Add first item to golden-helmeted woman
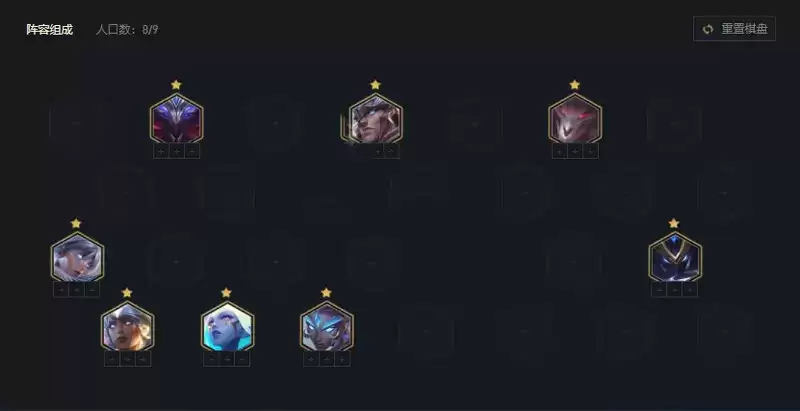This screenshot has height=411, width=800. (112, 359)
